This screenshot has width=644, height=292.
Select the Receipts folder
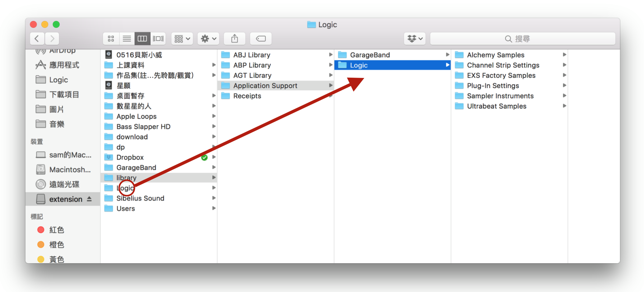coord(247,96)
